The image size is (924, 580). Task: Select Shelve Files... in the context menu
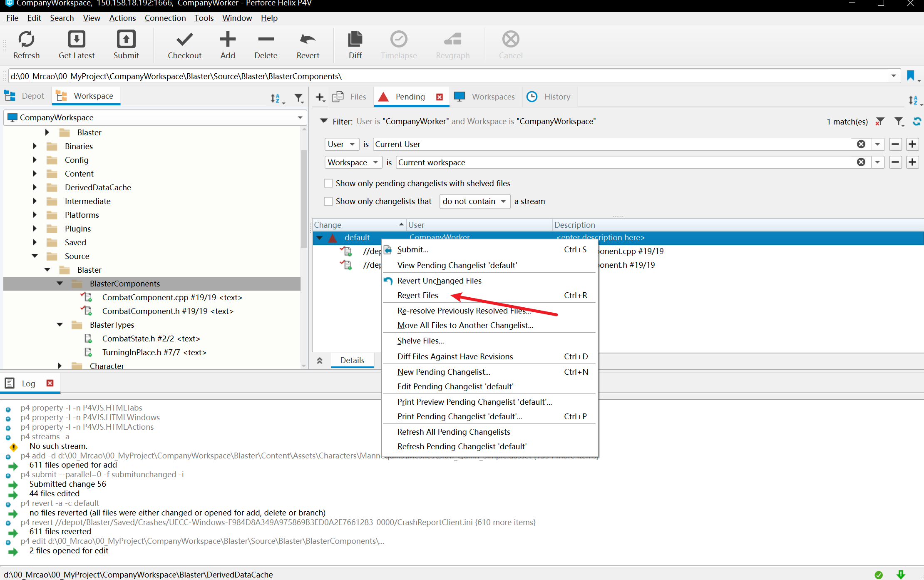click(x=489, y=341)
